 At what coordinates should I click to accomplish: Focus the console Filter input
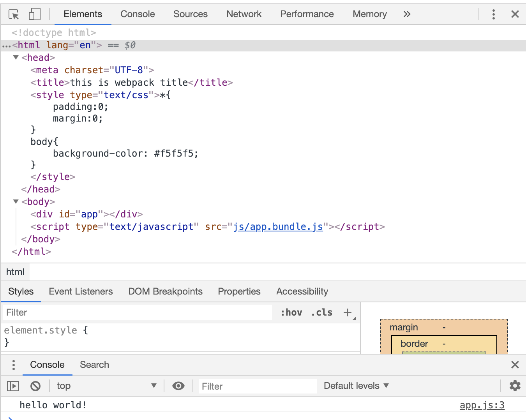(x=258, y=386)
